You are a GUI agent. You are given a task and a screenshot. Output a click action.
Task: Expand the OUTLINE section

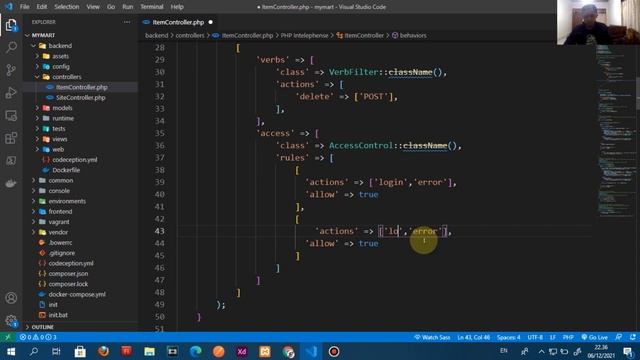coord(42,327)
